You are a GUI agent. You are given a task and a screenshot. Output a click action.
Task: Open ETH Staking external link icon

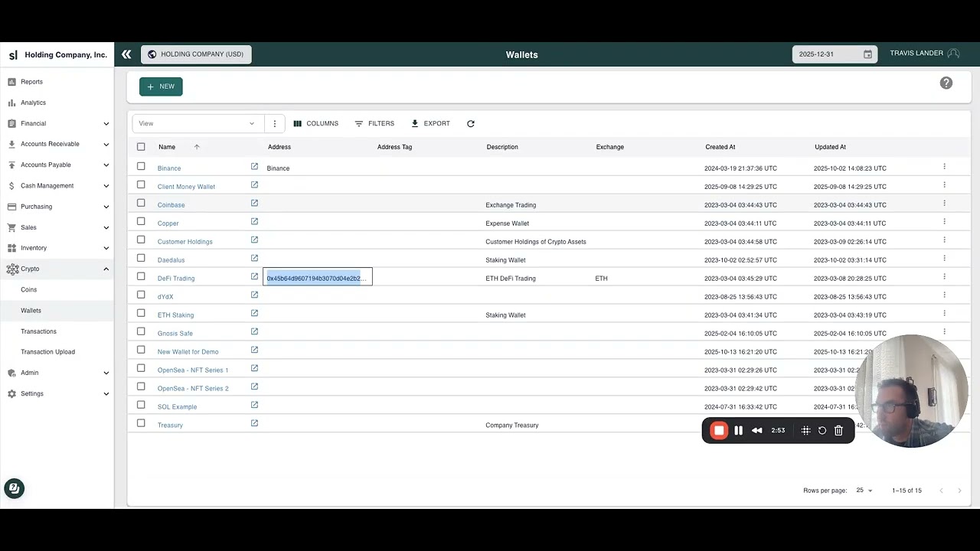254,313
